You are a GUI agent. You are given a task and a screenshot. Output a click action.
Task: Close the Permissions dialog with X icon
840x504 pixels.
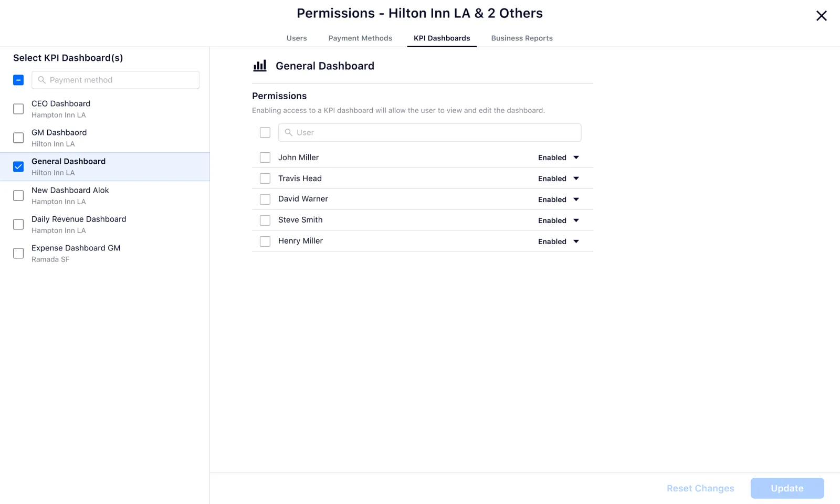821,16
